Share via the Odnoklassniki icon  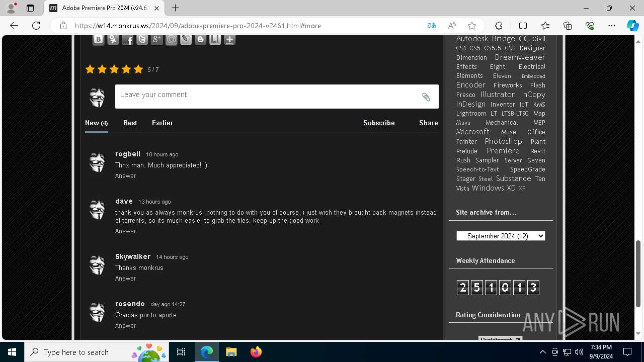tap(113, 40)
